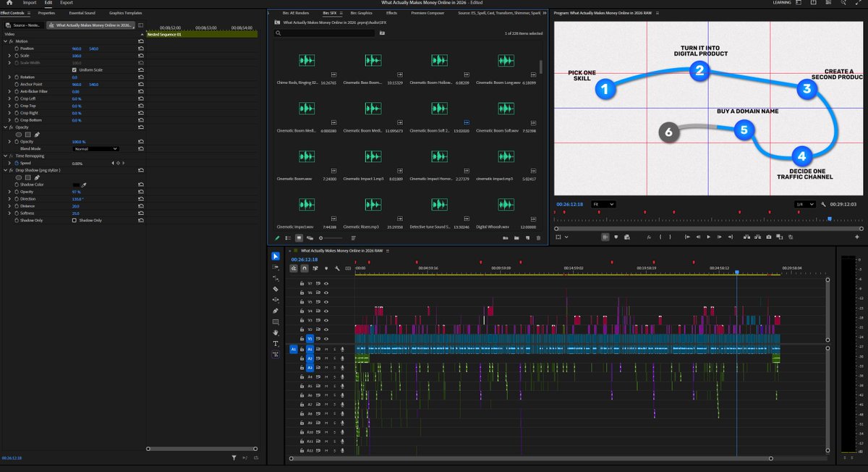Screen dimensions: 868x472
Task: Click the SFX bin search field
Action: pyautogui.click(x=325, y=33)
